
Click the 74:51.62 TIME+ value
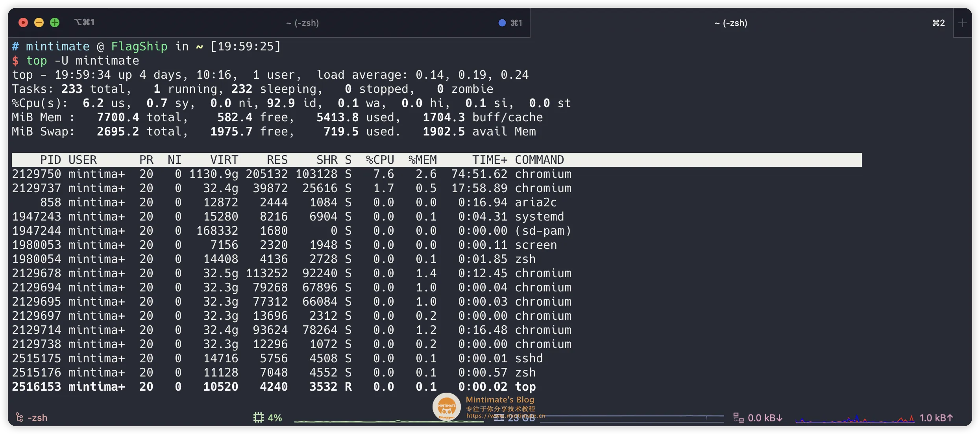click(479, 174)
